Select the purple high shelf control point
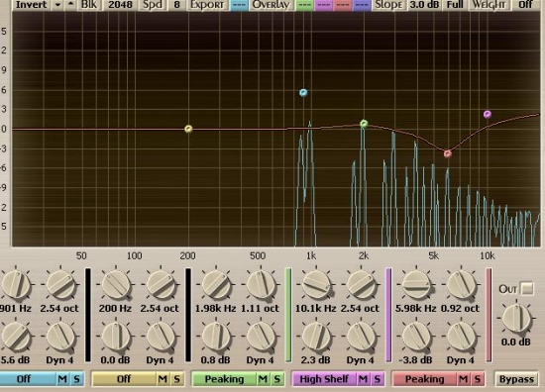Image resolution: width=545 pixels, height=392 pixels. pyautogui.click(x=488, y=114)
